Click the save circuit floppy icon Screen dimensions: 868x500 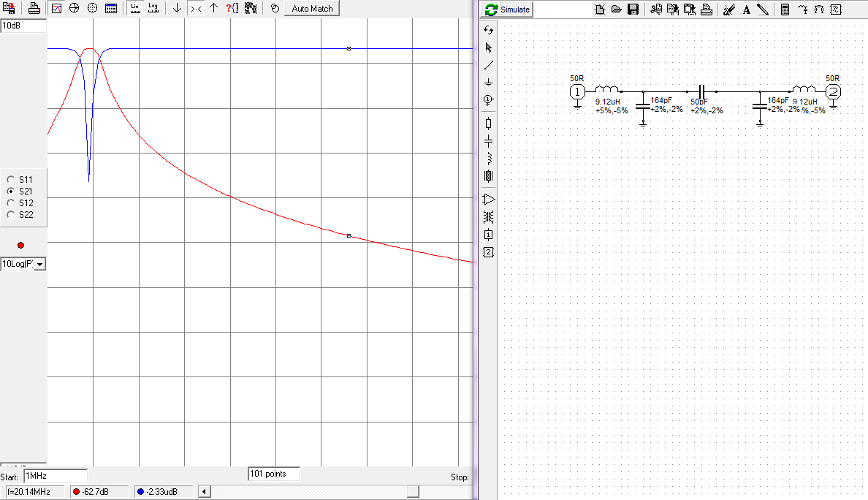point(633,10)
